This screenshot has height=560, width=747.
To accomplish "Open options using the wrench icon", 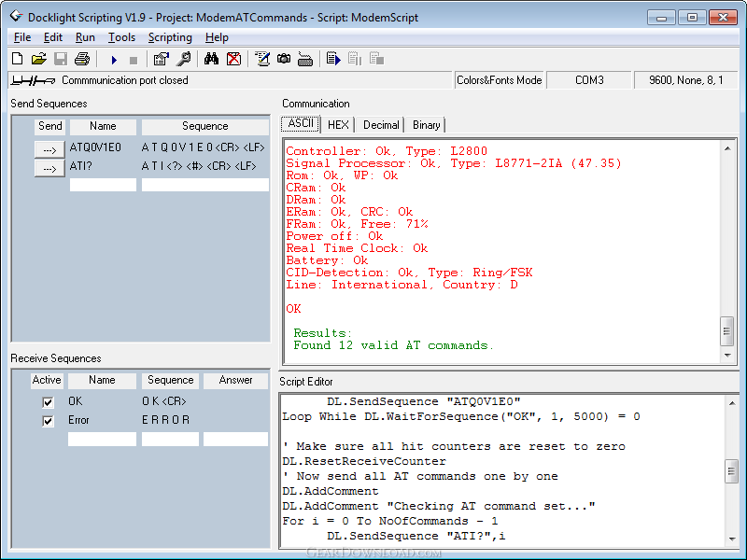I will point(183,59).
